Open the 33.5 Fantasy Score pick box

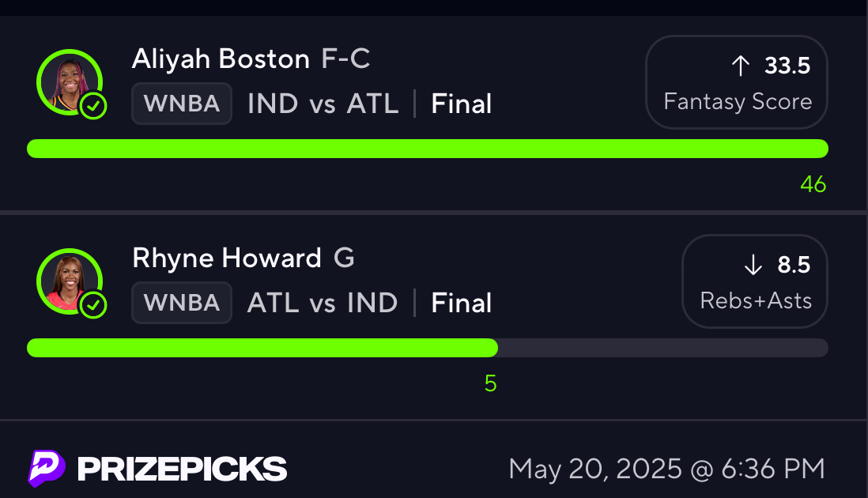click(736, 82)
